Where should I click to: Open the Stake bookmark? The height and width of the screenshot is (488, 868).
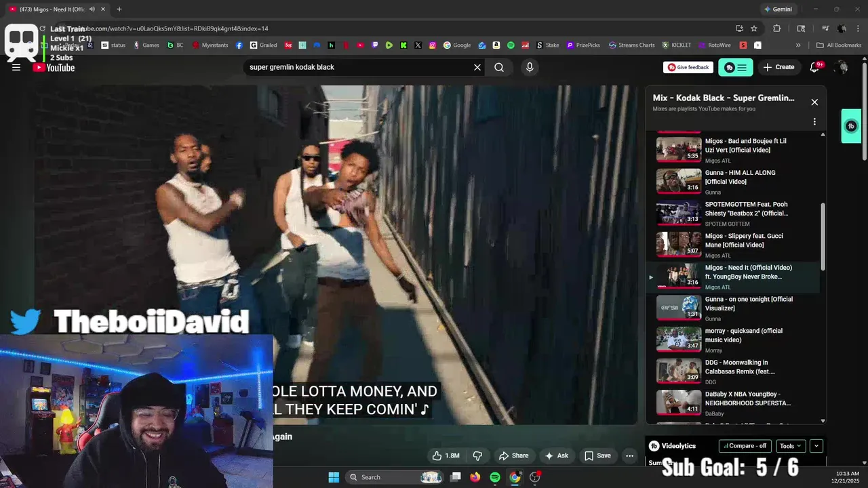[548, 45]
